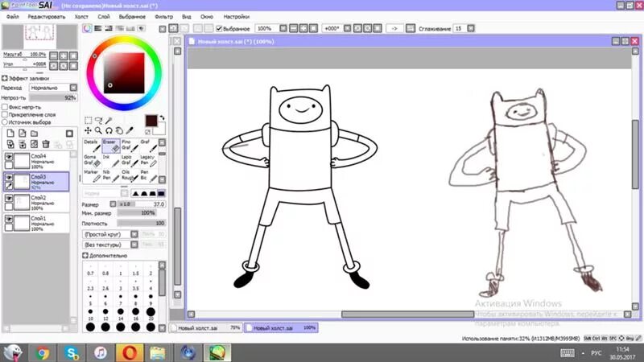Select brush size preset 20
Image resolution: width=644 pixels, height=362 pixels.
click(151, 314)
